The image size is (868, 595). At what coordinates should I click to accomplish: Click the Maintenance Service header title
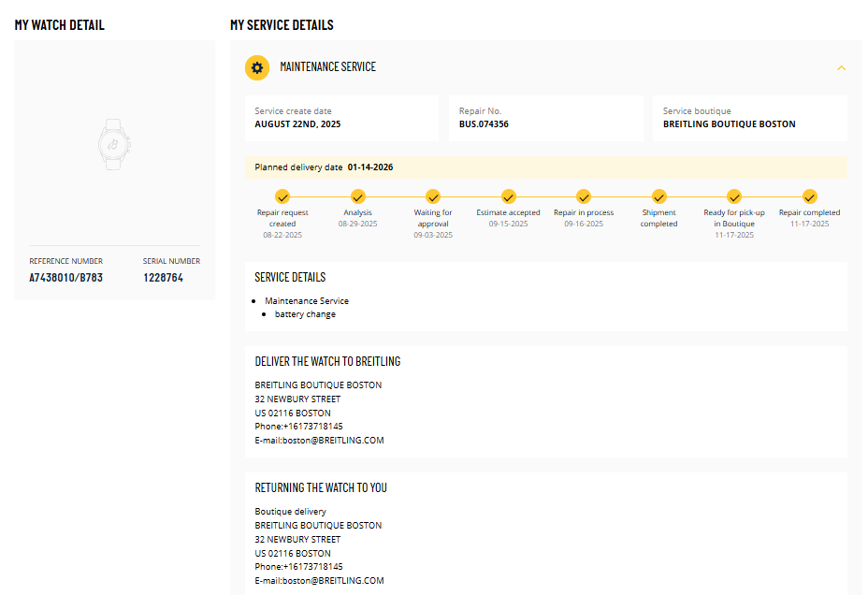tap(327, 67)
